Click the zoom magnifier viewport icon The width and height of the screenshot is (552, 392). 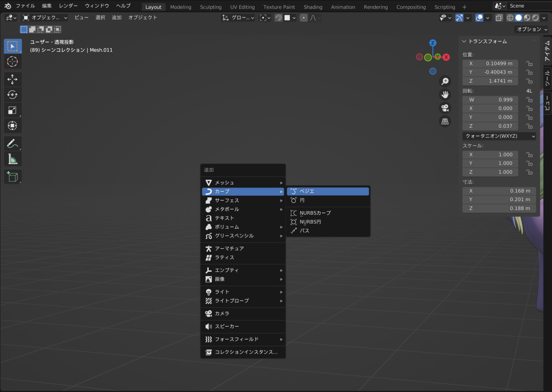445,81
